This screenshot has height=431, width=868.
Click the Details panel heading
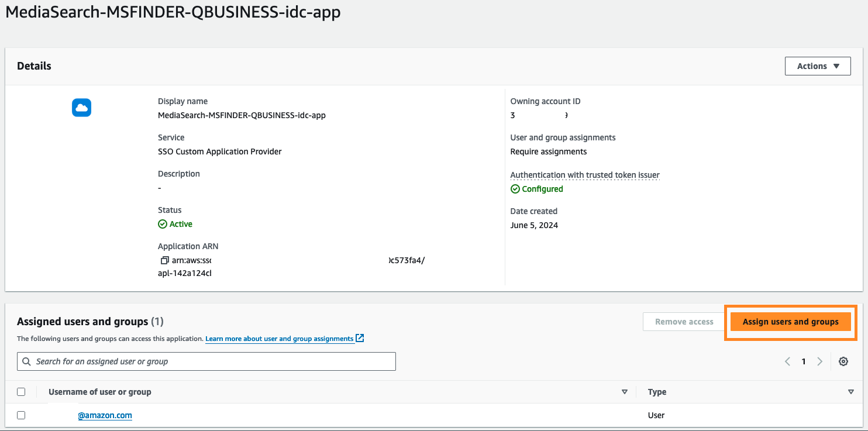coord(34,66)
